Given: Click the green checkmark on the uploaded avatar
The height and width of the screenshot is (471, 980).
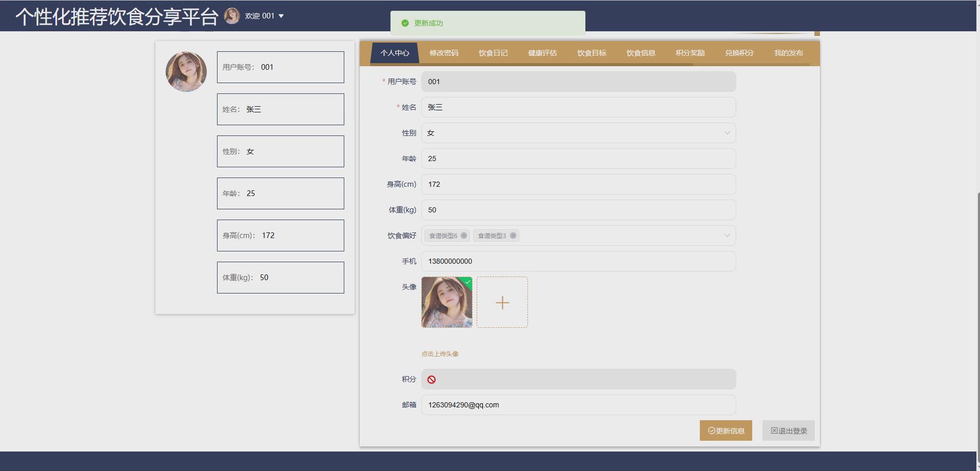Looking at the screenshot, I should tap(467, 282).
